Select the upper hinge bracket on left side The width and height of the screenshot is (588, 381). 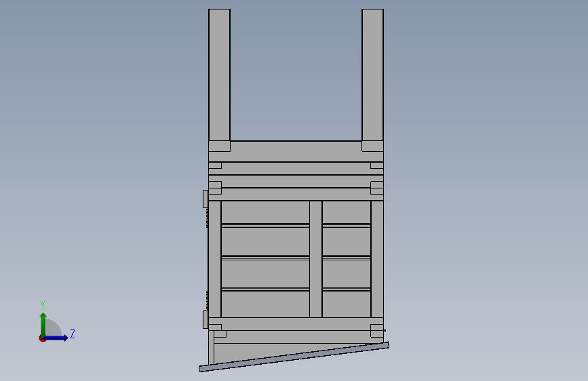(205, 199)
